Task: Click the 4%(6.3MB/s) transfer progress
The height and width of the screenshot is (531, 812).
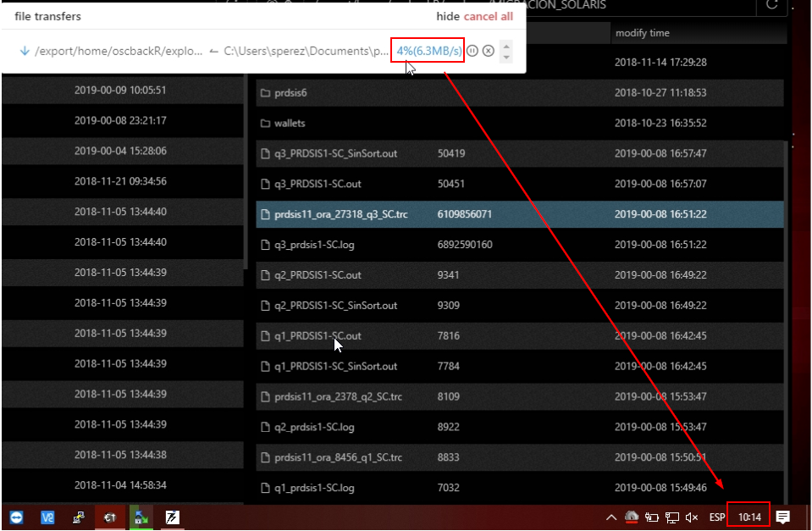Action: pos(428,51)
